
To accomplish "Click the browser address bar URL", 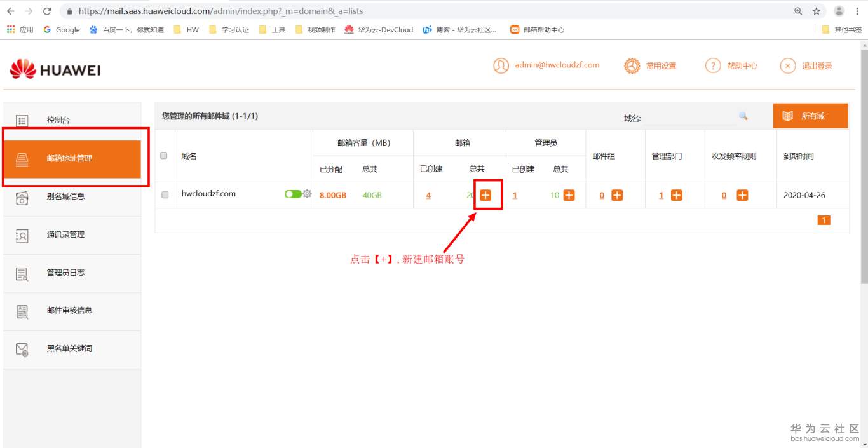I will click(220, 11).
